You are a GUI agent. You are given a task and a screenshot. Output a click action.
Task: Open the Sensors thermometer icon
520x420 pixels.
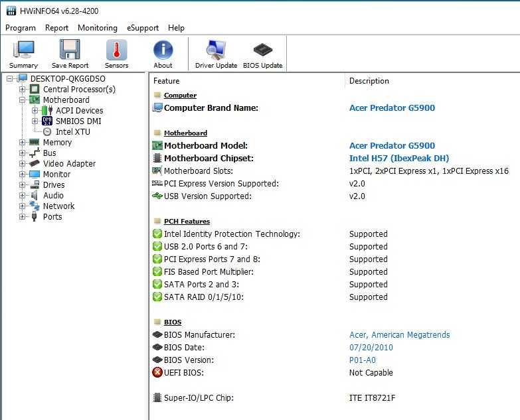[x=116, y=53]
